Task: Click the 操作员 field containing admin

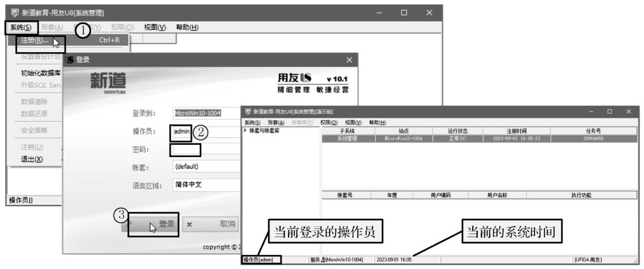Action: [205, 132]
